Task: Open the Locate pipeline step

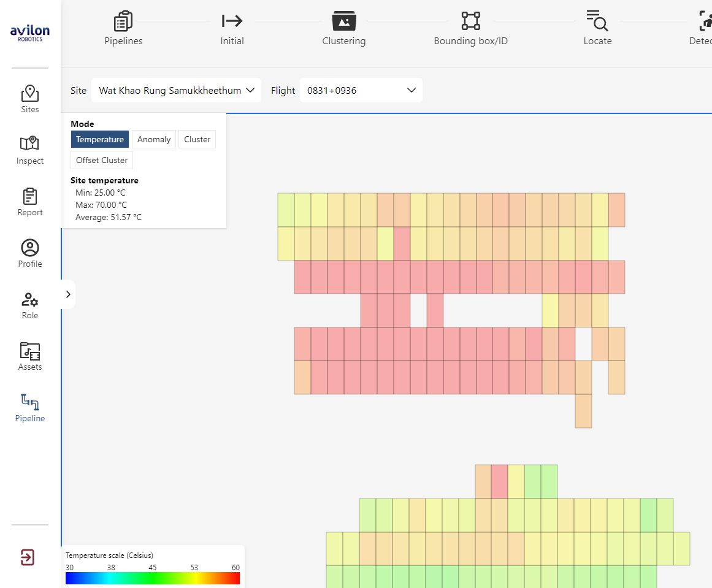Action: (x=597, y=29)
